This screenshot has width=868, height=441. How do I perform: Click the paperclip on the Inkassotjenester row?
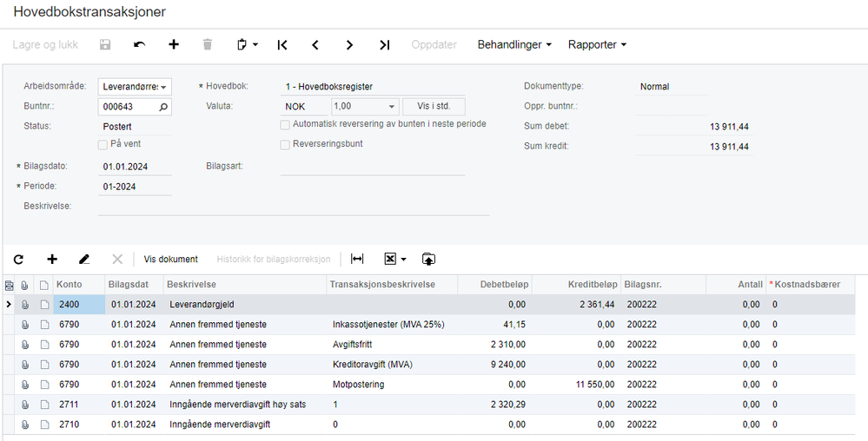24,325
